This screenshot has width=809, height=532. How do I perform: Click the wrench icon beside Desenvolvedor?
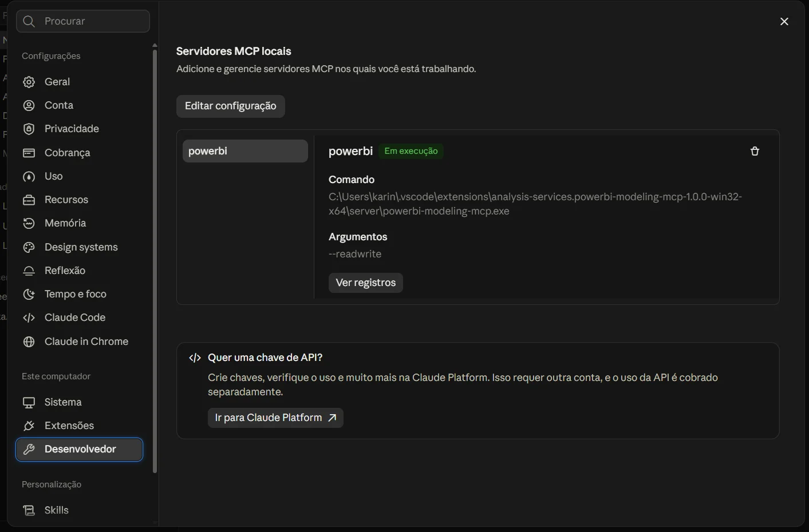point(29,449)
